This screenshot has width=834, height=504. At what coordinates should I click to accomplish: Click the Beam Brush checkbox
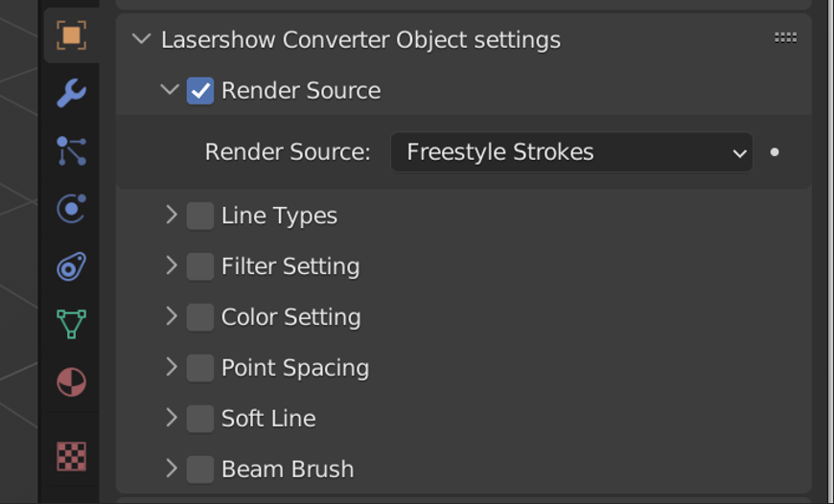(200, 470)
